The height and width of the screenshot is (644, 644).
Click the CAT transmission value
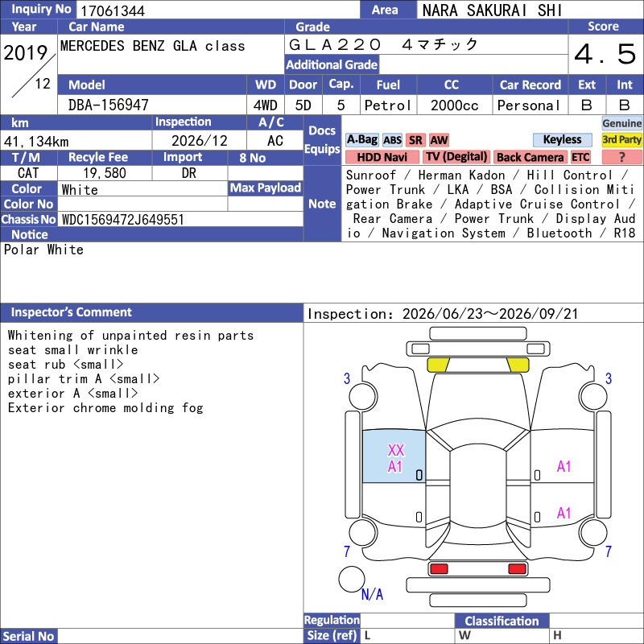[28, 173]
